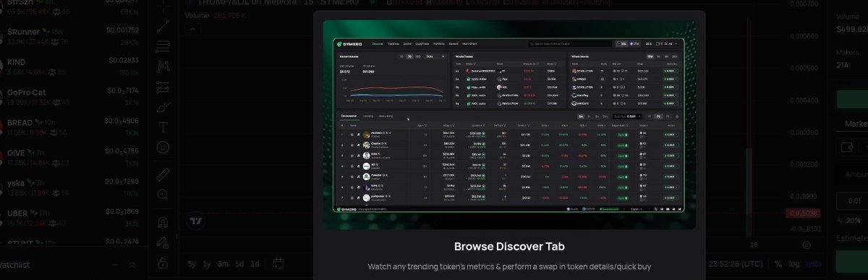Select the Fibonacci retracement tool icon
The width and height of the screenshot is (868, 280).
click(163, 46)
